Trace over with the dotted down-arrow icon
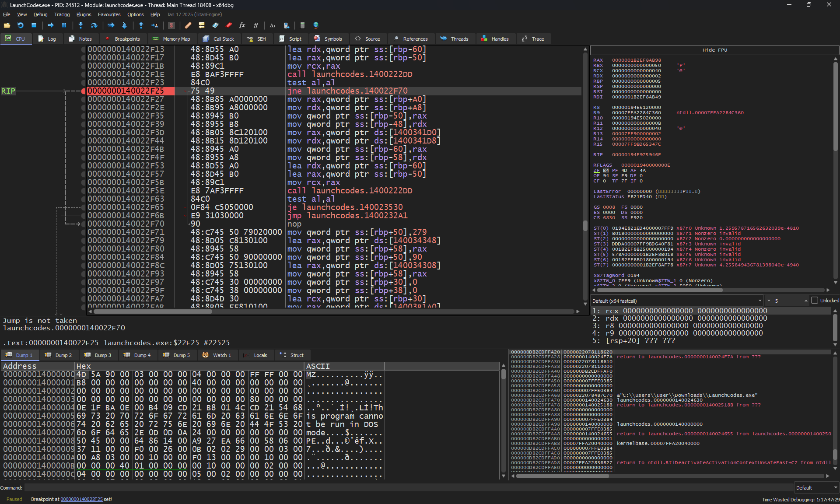Image resolution: width=840 pixels, height=504 pixels. tap(124, 25)
